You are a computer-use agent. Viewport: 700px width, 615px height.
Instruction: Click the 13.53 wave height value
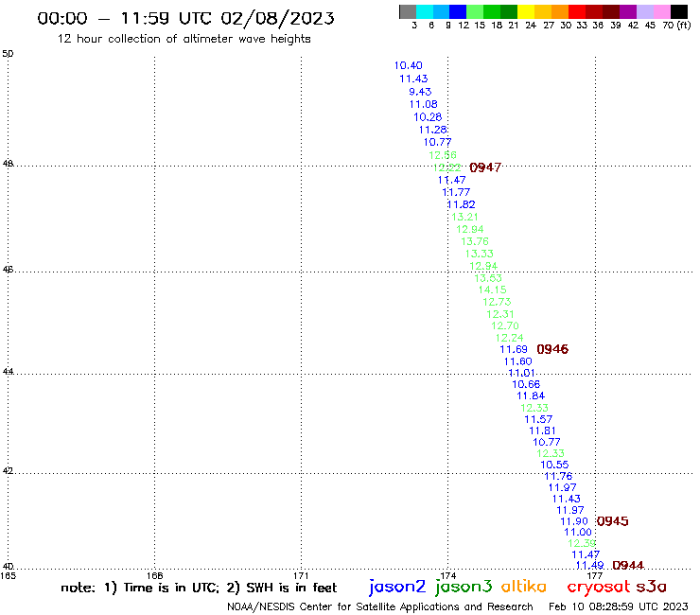click(x=488, y=278)
